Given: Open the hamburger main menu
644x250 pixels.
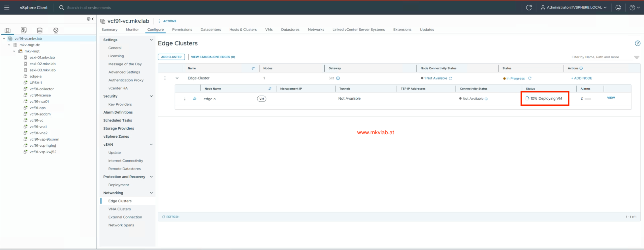Looking at the screenshot, I should coord(7,8).
